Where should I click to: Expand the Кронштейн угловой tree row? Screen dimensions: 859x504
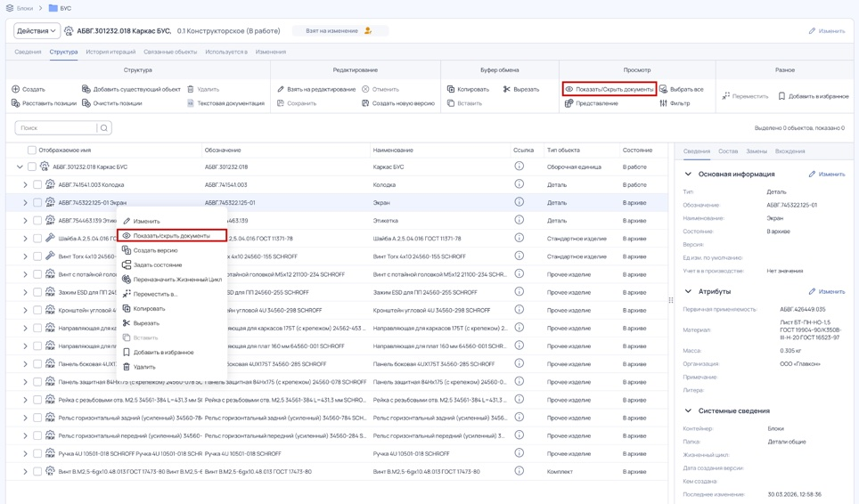click(x=25, y=310)
